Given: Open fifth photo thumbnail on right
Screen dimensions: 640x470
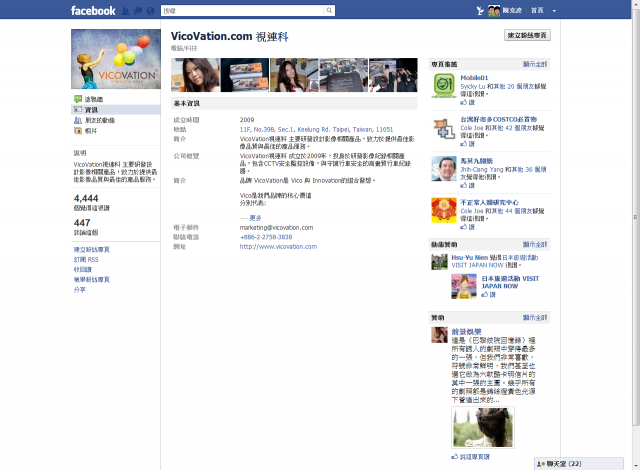Looking at the screenshot, I should (393, 75).
